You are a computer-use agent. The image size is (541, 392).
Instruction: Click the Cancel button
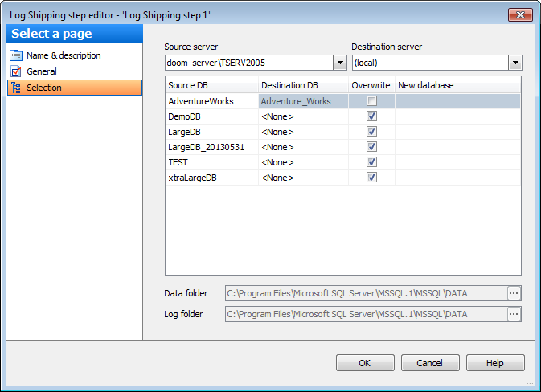click(430, 363)
